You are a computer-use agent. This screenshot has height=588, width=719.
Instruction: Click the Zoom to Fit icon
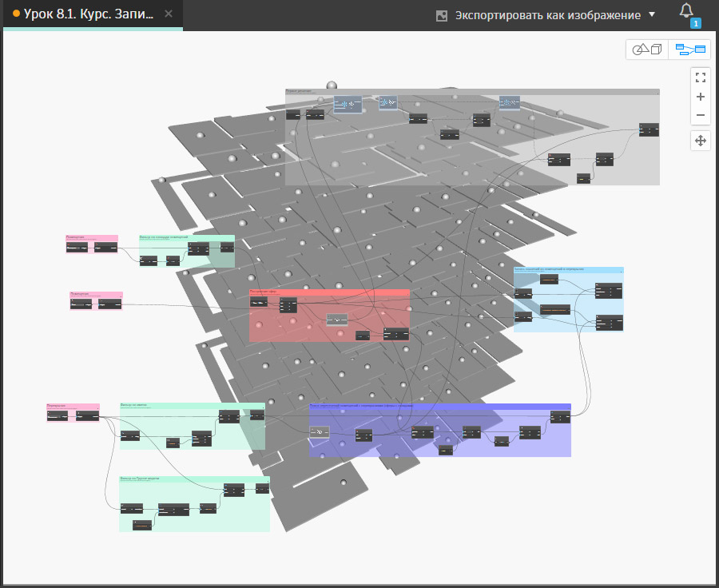coord(701,77)
